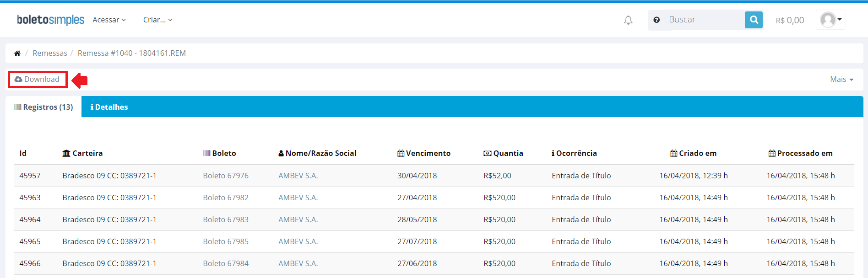Click the boletosimples logo
The width and height of the screenshot is (868, 278).
(50, 20)
